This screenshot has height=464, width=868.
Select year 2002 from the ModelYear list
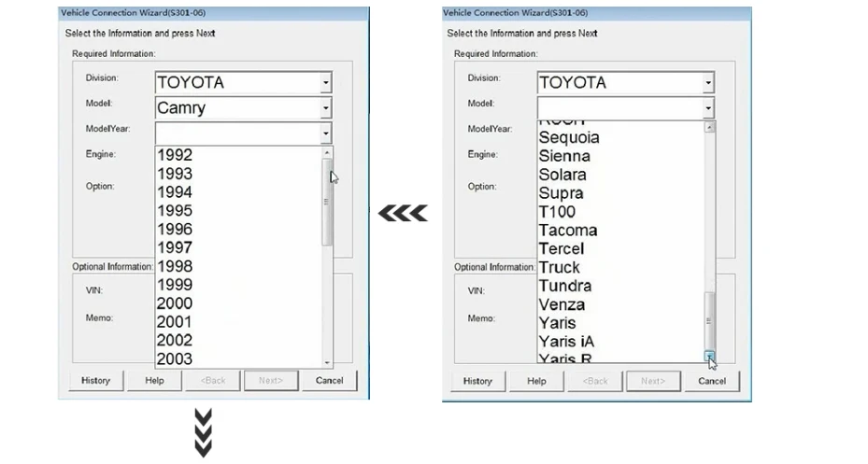point(238,340)
